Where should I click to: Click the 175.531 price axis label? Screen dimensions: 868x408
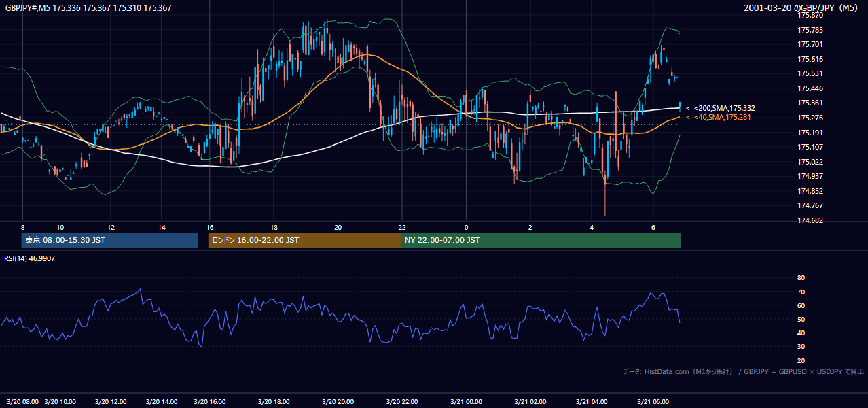tap(810, 73)
